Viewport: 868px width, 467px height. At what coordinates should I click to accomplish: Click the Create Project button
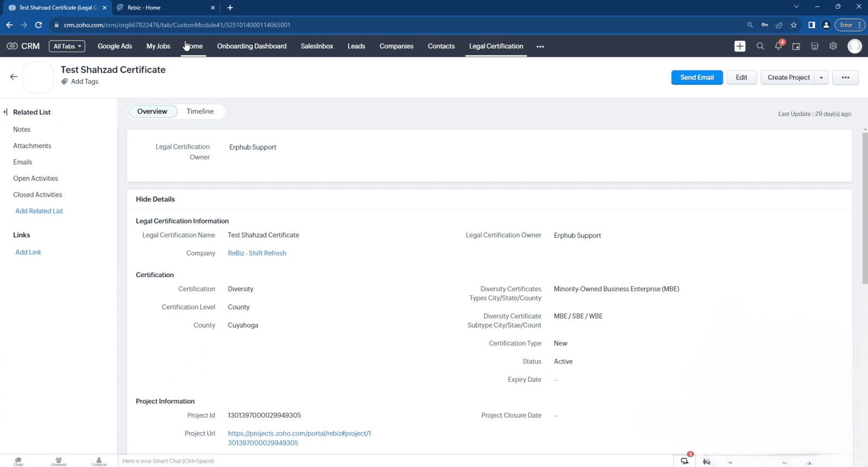pos(788,78)
